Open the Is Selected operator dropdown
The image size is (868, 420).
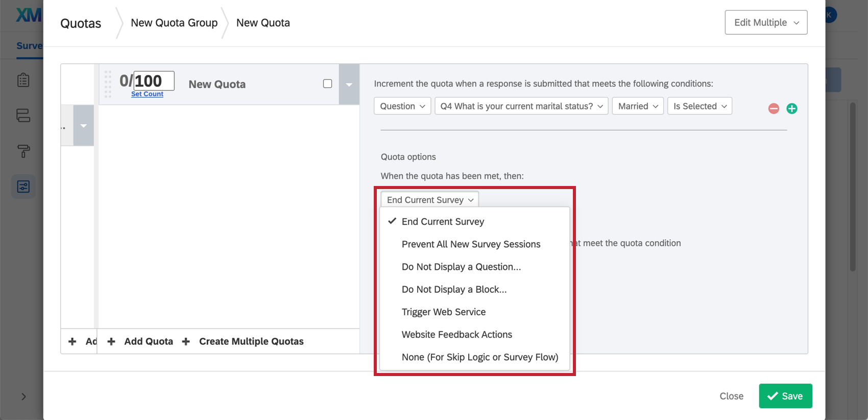(x=699, y=106)
